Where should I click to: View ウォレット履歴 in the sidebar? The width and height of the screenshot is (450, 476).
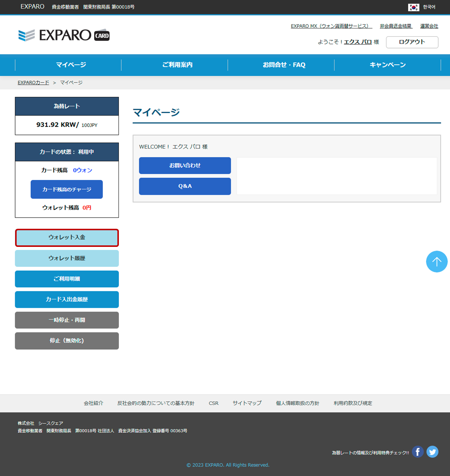(67, 258)
